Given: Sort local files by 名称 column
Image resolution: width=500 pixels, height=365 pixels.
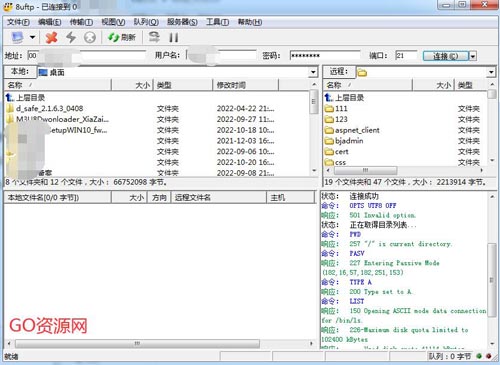Looking at the screenshot, I should [x=57, y=85].
